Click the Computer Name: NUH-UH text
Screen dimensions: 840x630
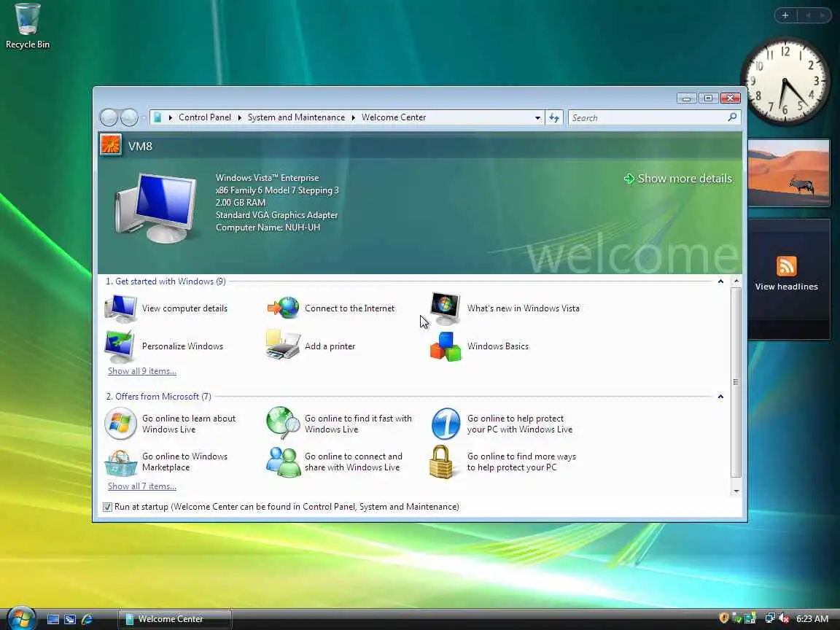pos(268,227)
